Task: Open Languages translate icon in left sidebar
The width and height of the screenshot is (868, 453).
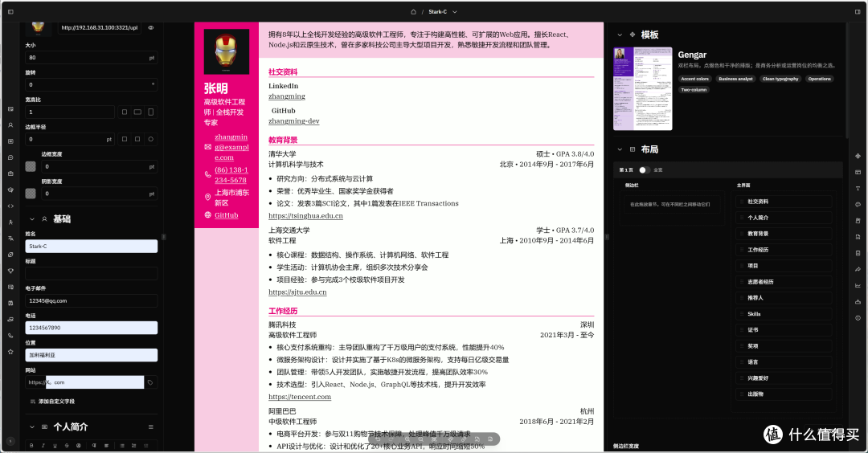Action: 10,239
